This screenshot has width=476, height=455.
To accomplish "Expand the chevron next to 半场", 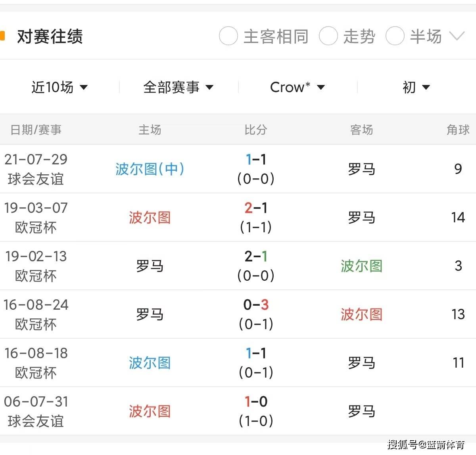I will (x=457, y=36).
